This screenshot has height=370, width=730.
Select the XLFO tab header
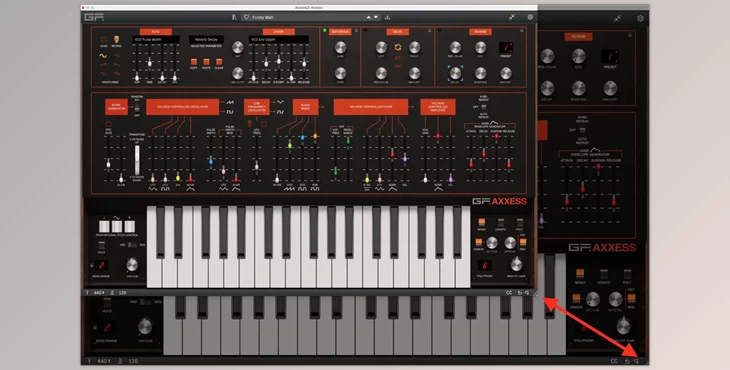pyautogui.click(x=155, y=32)
